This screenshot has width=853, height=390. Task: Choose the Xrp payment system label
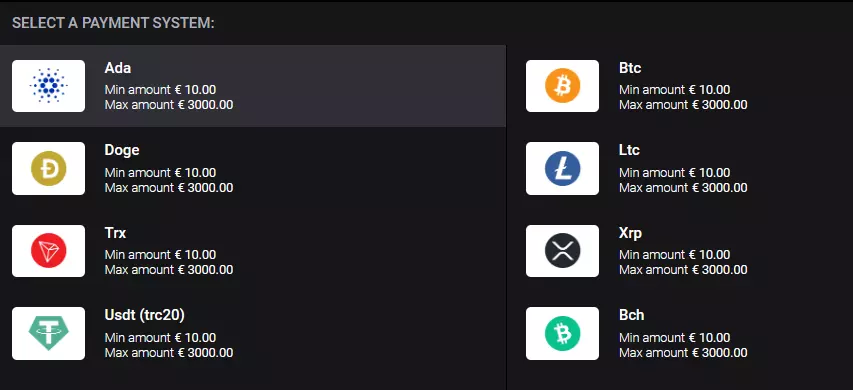(631, 233)
